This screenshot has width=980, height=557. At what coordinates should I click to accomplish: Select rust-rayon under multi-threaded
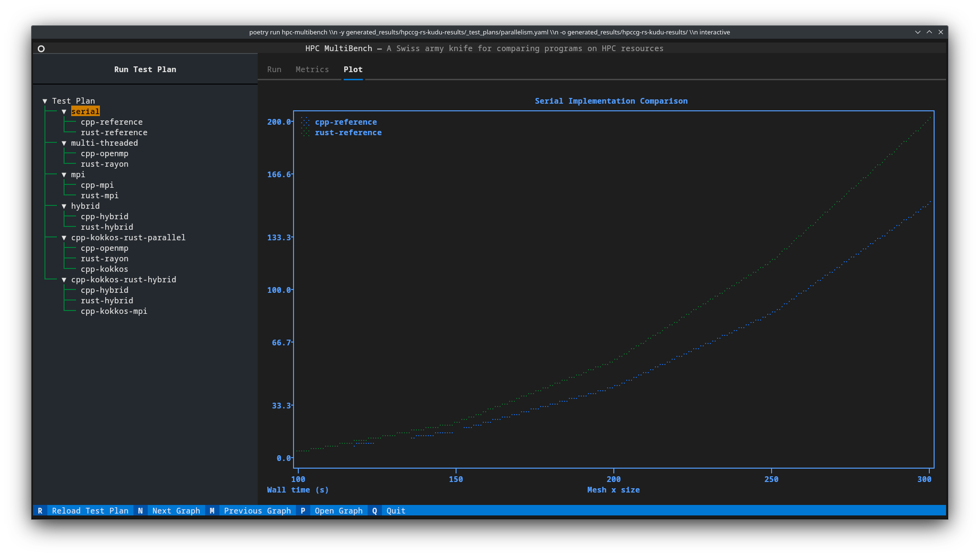point(105,164)
